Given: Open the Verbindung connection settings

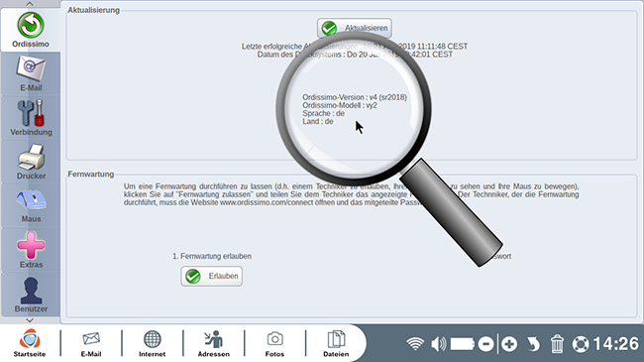Looking at the screenshot, I should tap(31, 118).
